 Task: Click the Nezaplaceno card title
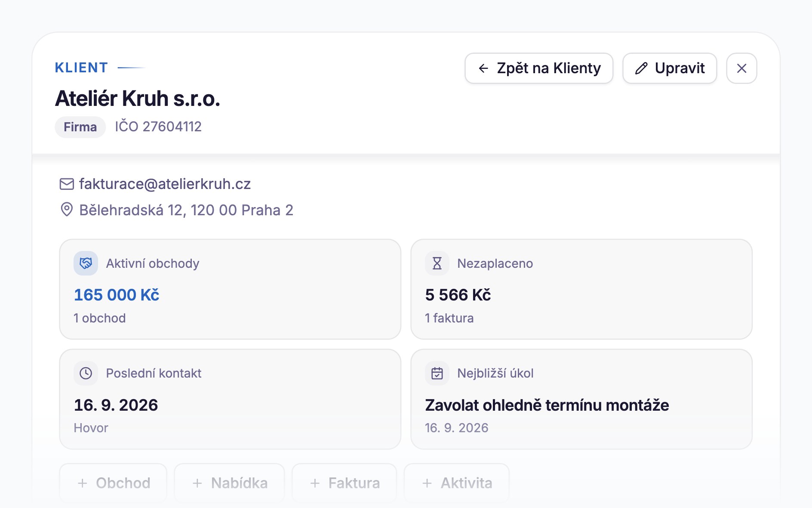[x=495, y=263]
